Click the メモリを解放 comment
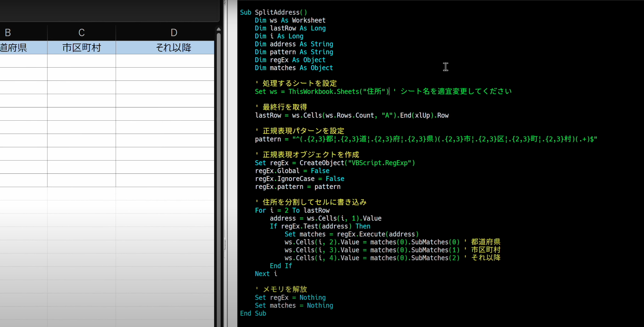 pyautogui.click(x=281, y=289)
